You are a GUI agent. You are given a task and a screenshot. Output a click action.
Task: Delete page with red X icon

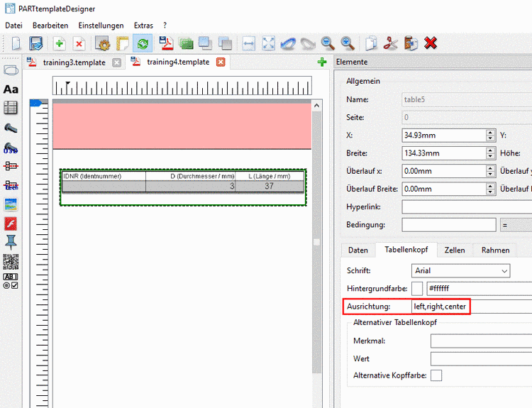coord(79,43)
